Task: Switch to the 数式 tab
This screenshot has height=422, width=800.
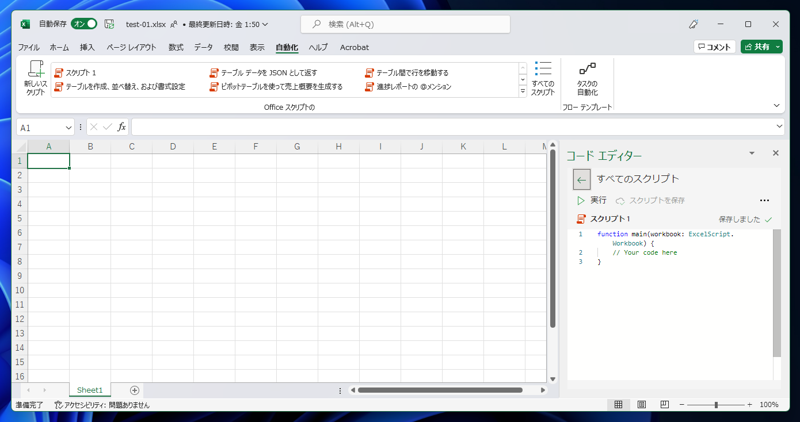Action: pyautogui.click(x=176, y=47)
